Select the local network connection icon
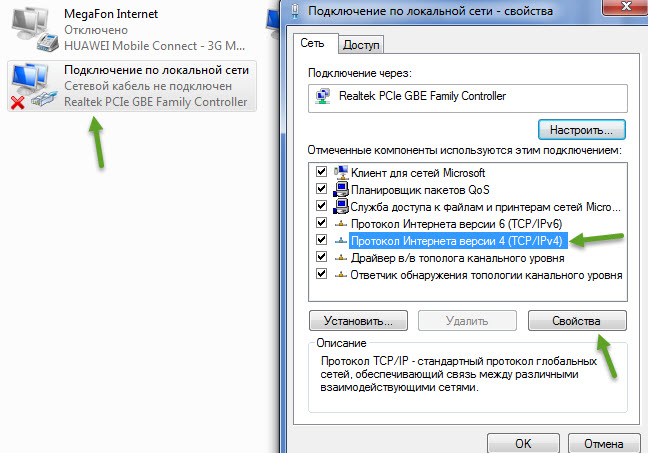This screenshot has height=453, width=648. (33, 86)
